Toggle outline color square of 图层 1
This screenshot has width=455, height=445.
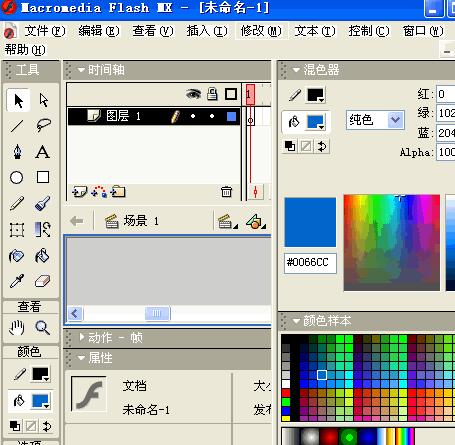point(231,116)
